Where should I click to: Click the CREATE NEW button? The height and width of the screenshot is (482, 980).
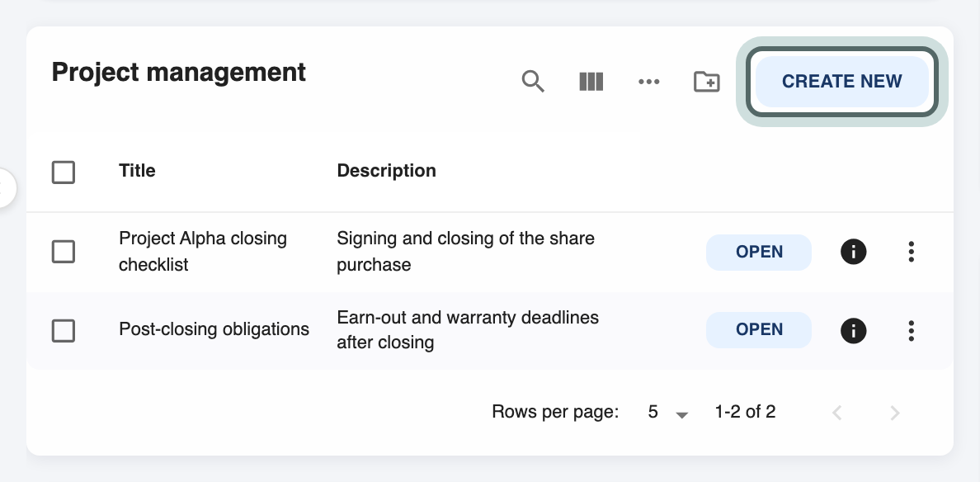(x=842, y=81)
